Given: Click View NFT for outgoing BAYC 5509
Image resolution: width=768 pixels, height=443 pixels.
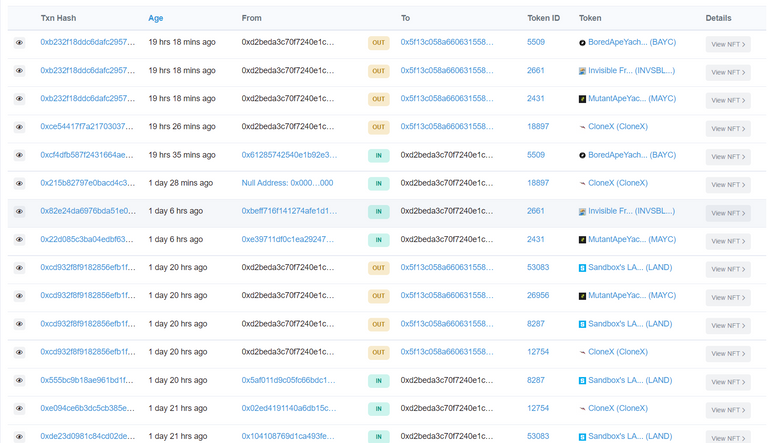Looking at the screenshot, I should pyautogui.click(x=728, y=44).
